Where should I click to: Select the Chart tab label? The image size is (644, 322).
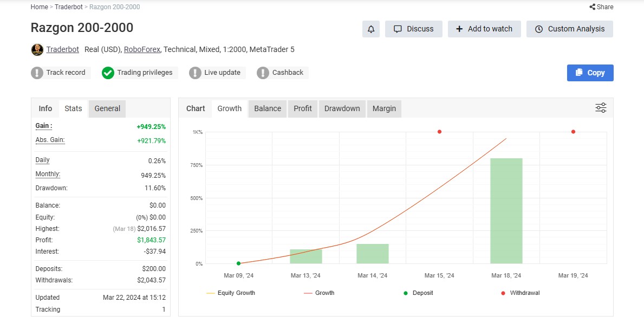196,108
